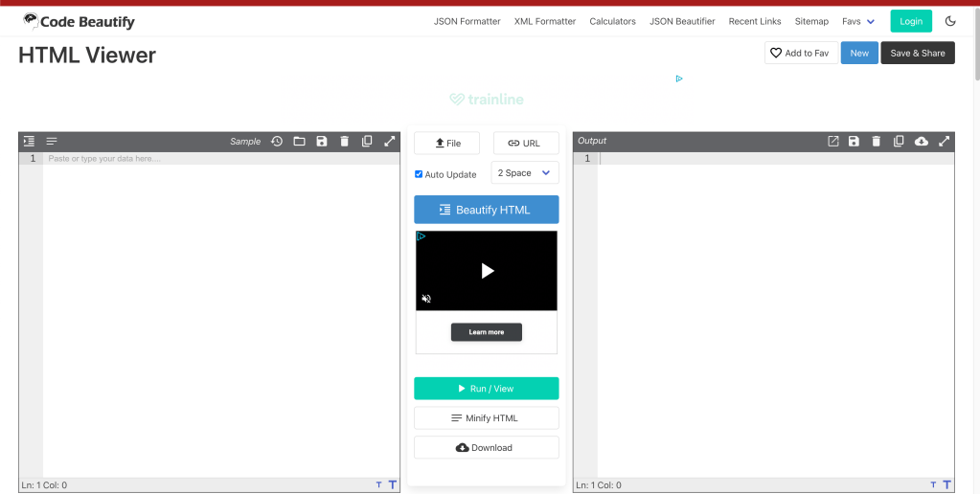Open the 2 Space indentation dropdown
Screen dimensions: 980x494
(525, 173)
